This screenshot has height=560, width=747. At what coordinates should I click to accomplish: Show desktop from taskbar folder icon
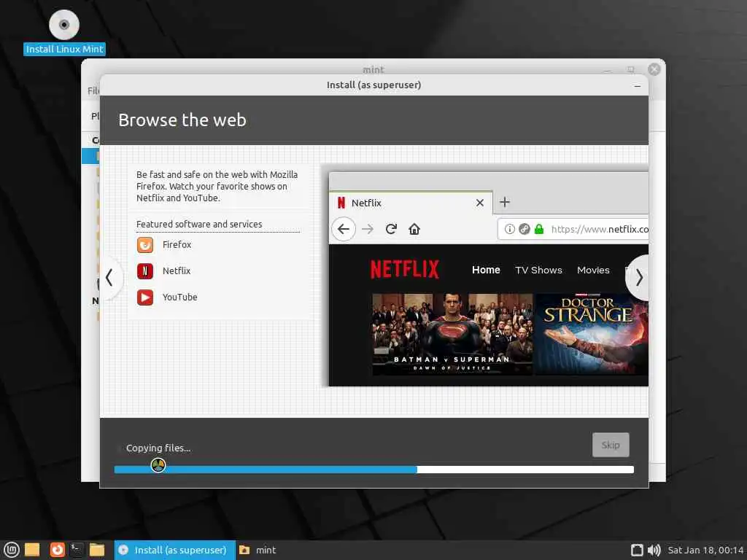coord(32,550)
